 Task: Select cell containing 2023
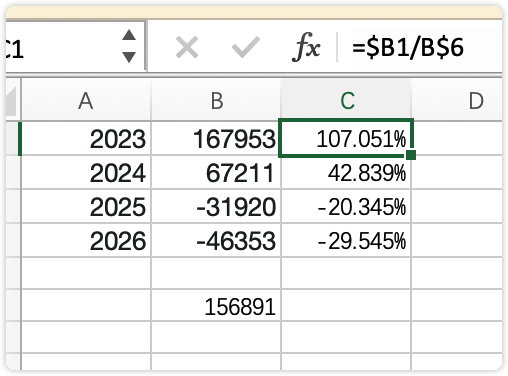tap(86, 138)
